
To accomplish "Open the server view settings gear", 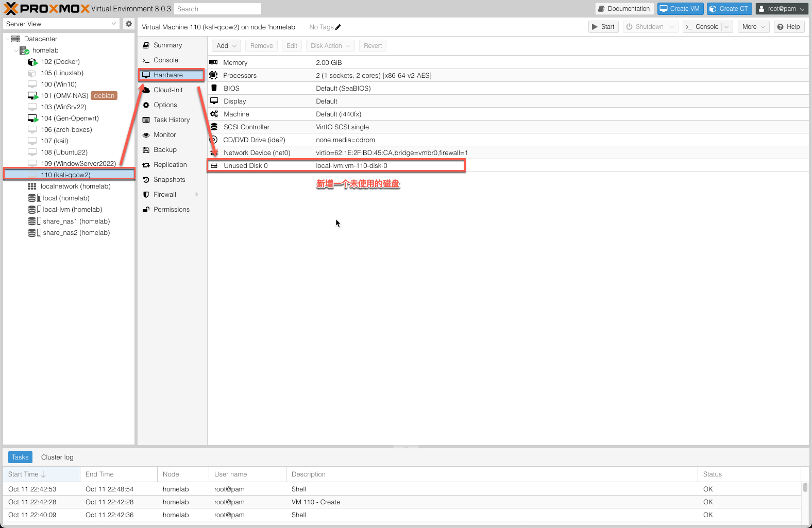I will [x=129, y=24].
